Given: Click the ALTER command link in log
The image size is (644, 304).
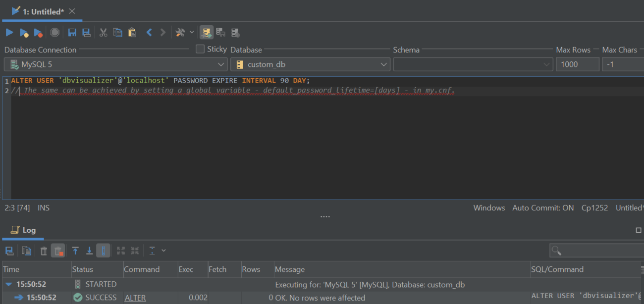Looking at the screenshot, I should [x=135, y=298].
